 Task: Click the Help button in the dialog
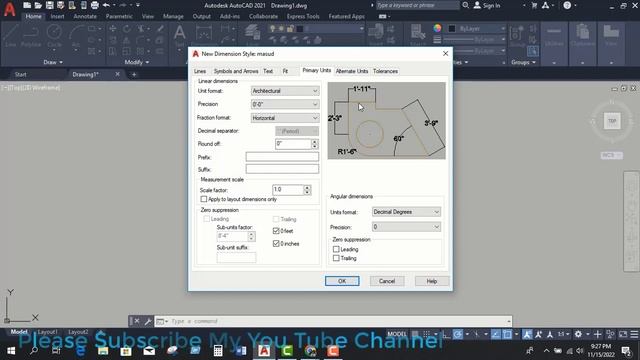pos(432,281)
